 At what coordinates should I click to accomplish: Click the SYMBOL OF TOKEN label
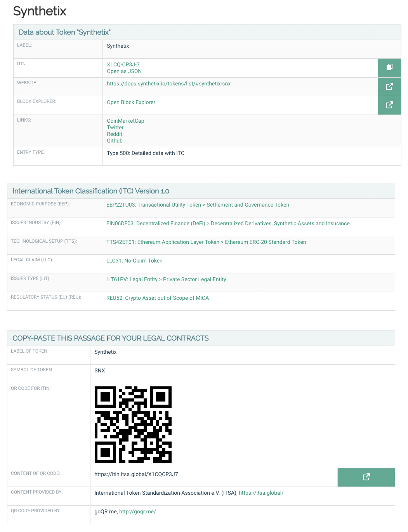(x=32, y=370)
